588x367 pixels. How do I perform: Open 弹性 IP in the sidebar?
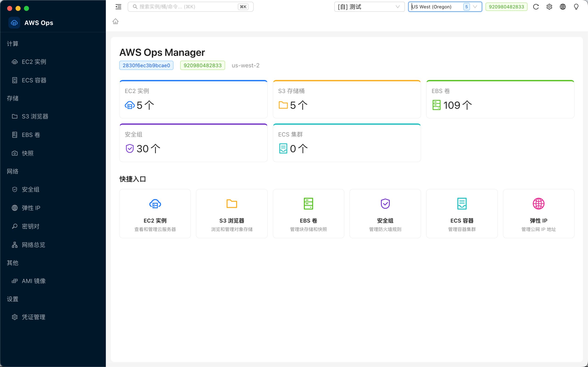tap(53, 208)
